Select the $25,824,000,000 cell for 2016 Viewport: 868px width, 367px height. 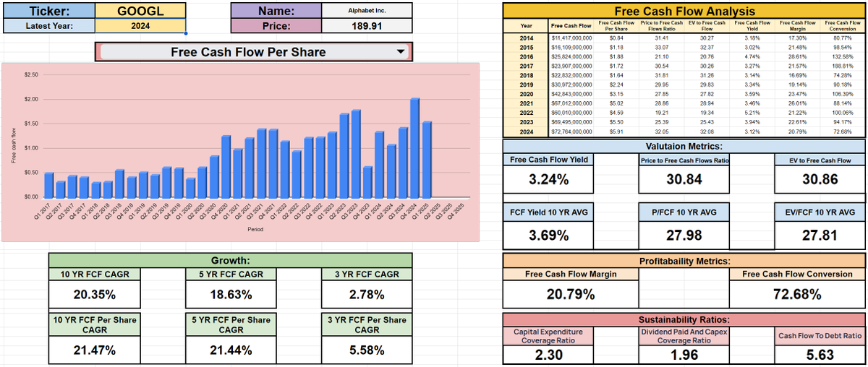tap(572, 56)
